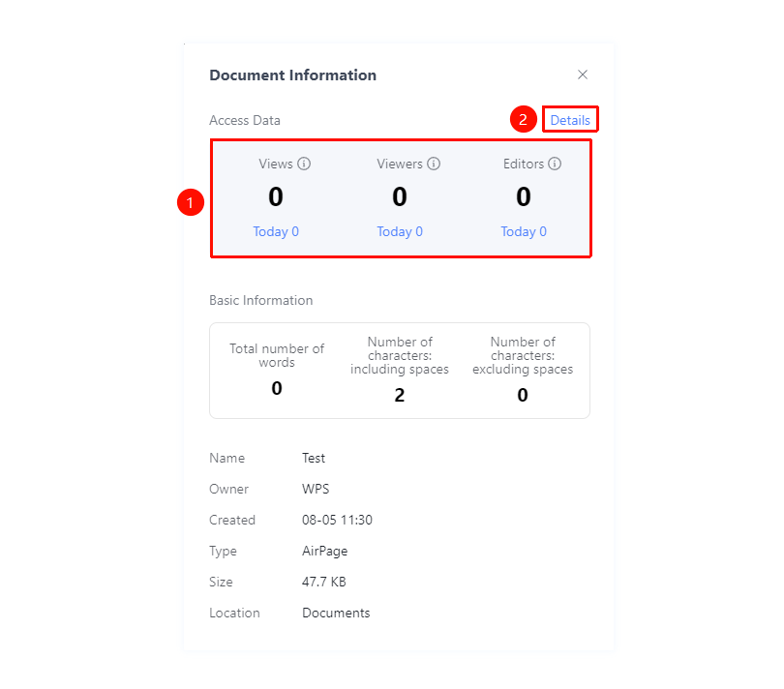Select the type value AirPage
The image size is (784, 689).
coord(324,551)
